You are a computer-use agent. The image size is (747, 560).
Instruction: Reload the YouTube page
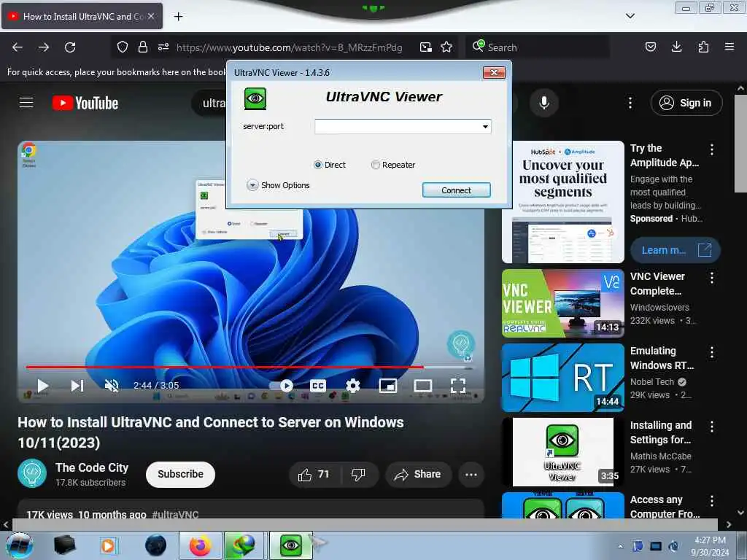(x=70, y=47)
